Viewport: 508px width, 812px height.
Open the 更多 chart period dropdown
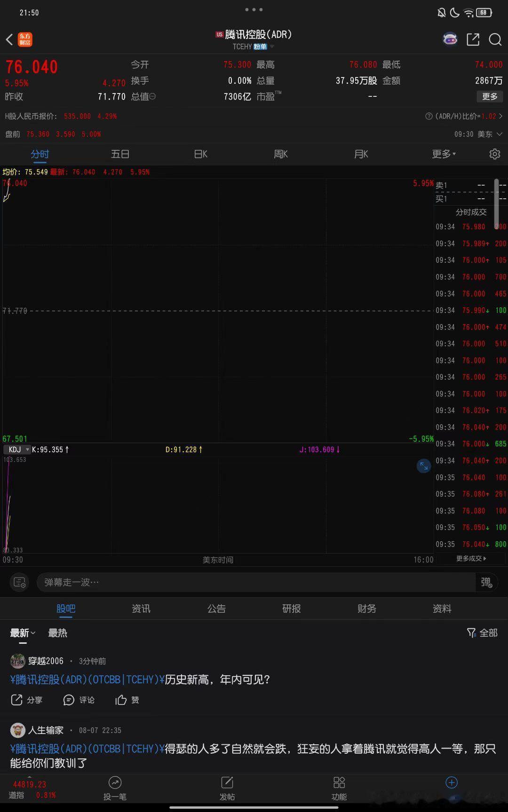(444, 154)
